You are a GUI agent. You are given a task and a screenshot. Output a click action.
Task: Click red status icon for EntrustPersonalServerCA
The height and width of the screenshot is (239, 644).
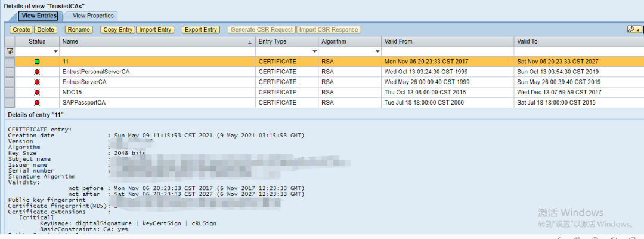point(37,72)
